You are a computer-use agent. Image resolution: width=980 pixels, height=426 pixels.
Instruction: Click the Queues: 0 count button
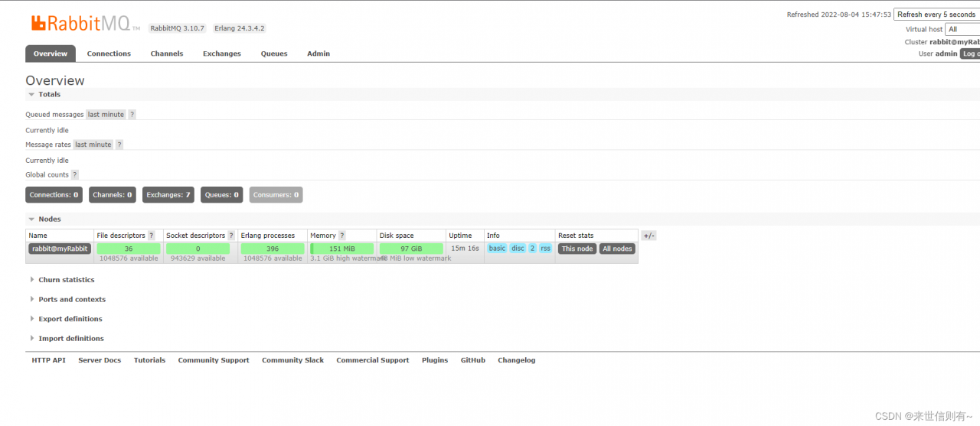click(x=222, y=195)
